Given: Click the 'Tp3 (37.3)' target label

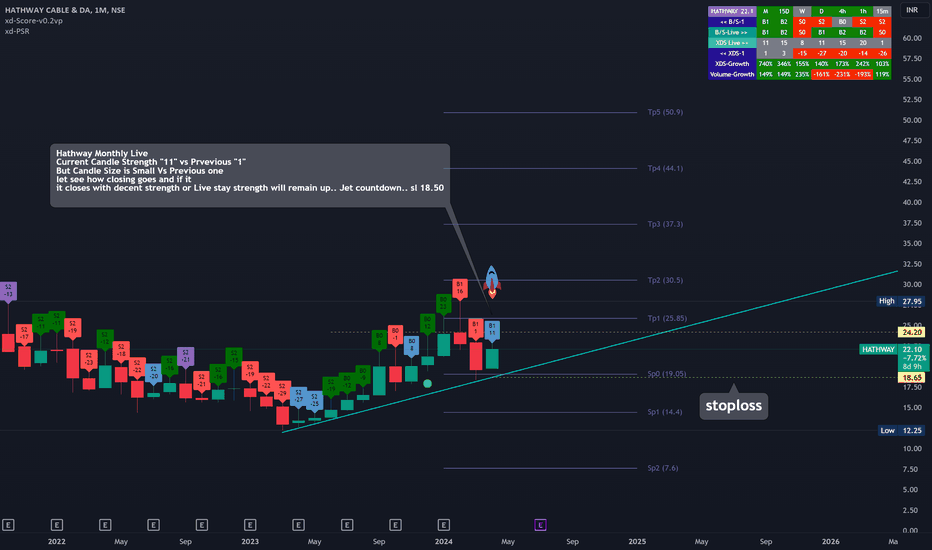Looking at the screenshot, I should click(x=665, y=224).
